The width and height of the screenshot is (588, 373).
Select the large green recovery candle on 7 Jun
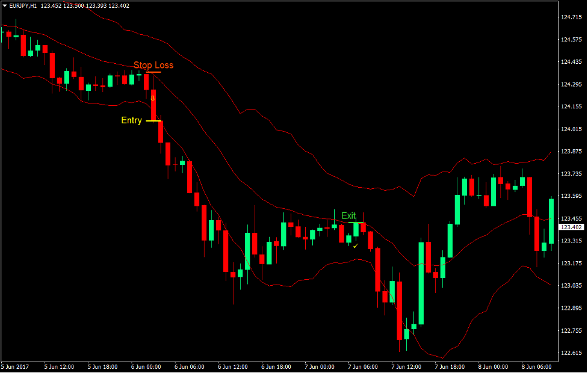coord(421,283)
